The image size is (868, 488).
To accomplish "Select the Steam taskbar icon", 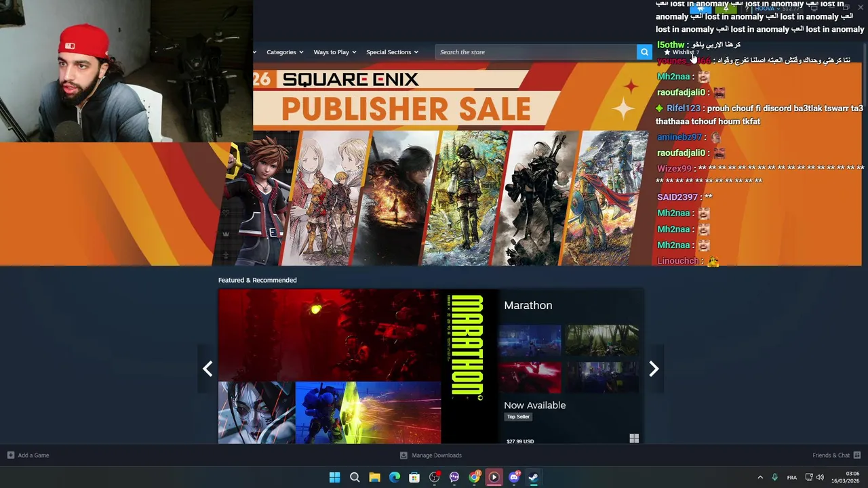I will click(x=534, y=477).
